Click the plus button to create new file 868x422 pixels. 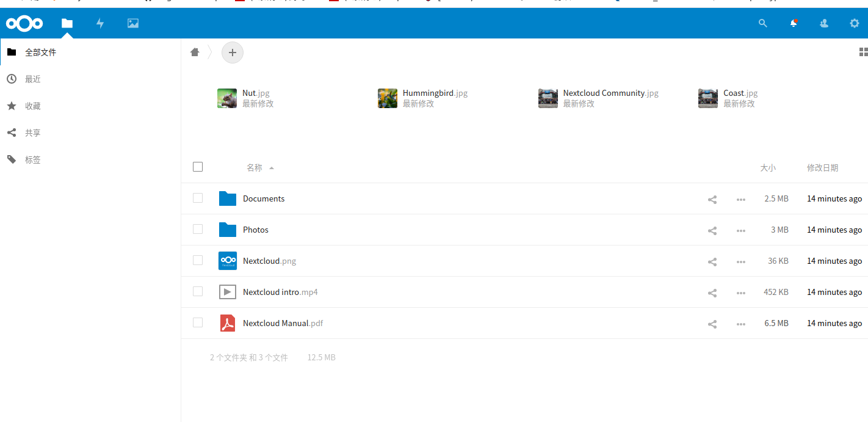click(232, 53)
